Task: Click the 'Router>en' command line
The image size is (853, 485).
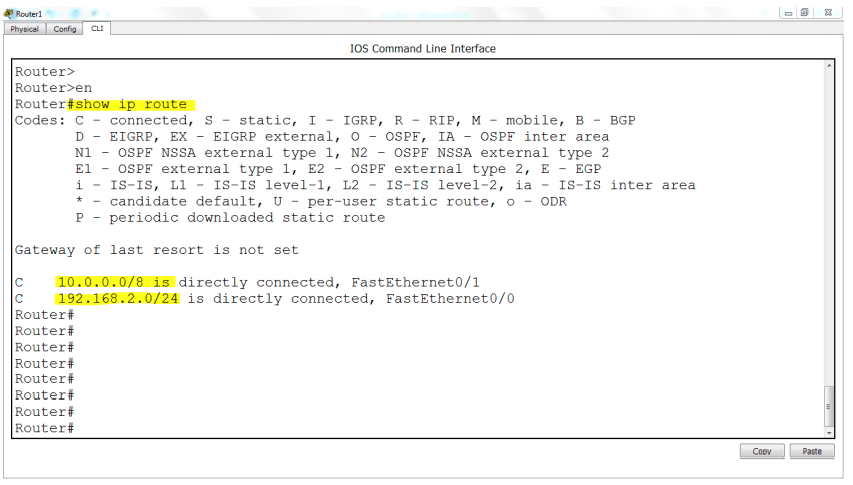Action: 53,88
